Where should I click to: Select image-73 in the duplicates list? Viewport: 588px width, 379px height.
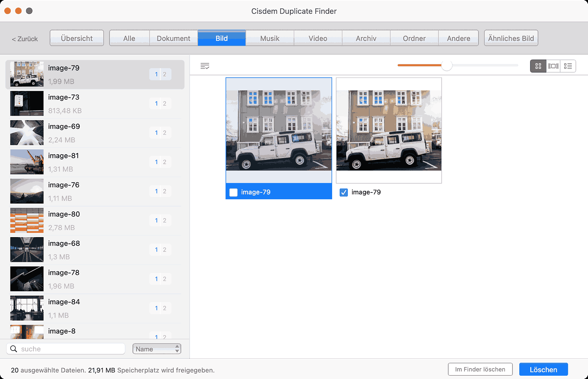coord(95,104)
